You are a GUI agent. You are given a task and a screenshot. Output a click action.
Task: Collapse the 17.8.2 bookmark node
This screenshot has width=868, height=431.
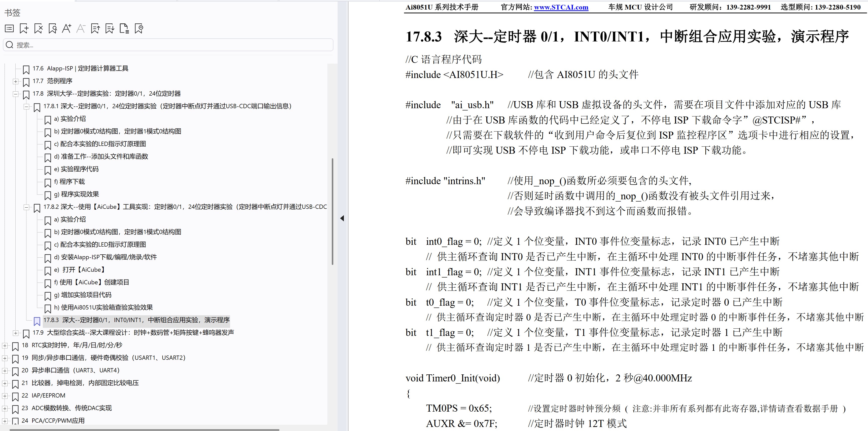26,207
